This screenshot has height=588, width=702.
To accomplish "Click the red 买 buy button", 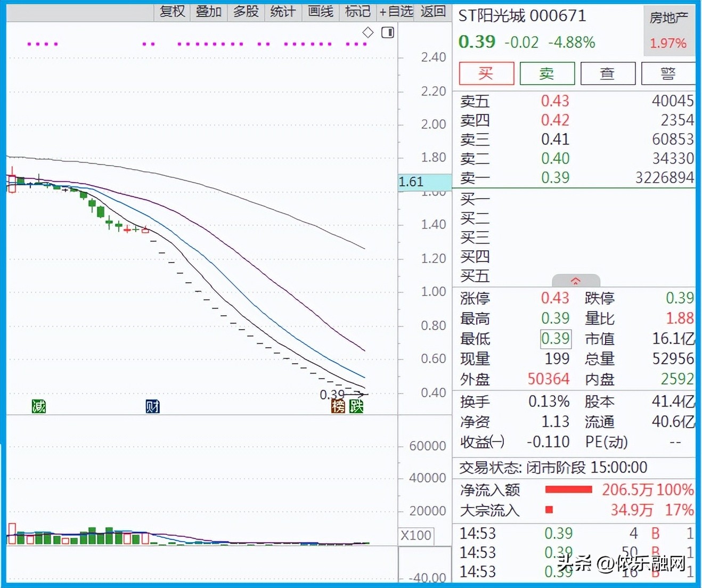I will pyautogui.click(x=486, y=73).
